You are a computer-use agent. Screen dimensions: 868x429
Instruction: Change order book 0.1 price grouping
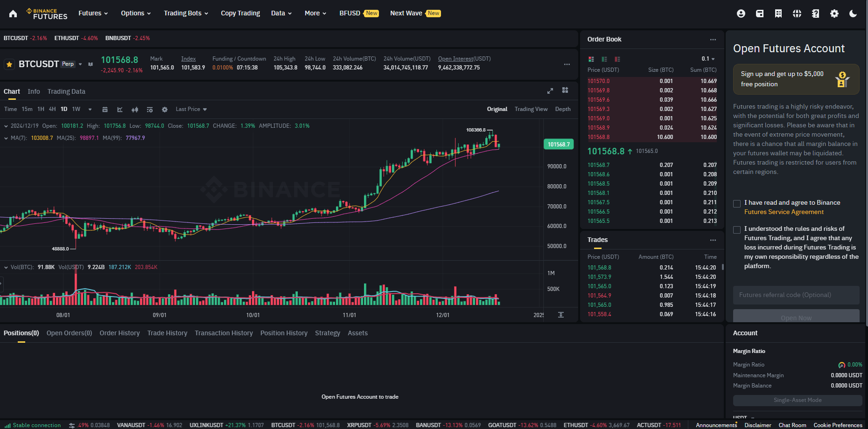click(708, 59)
